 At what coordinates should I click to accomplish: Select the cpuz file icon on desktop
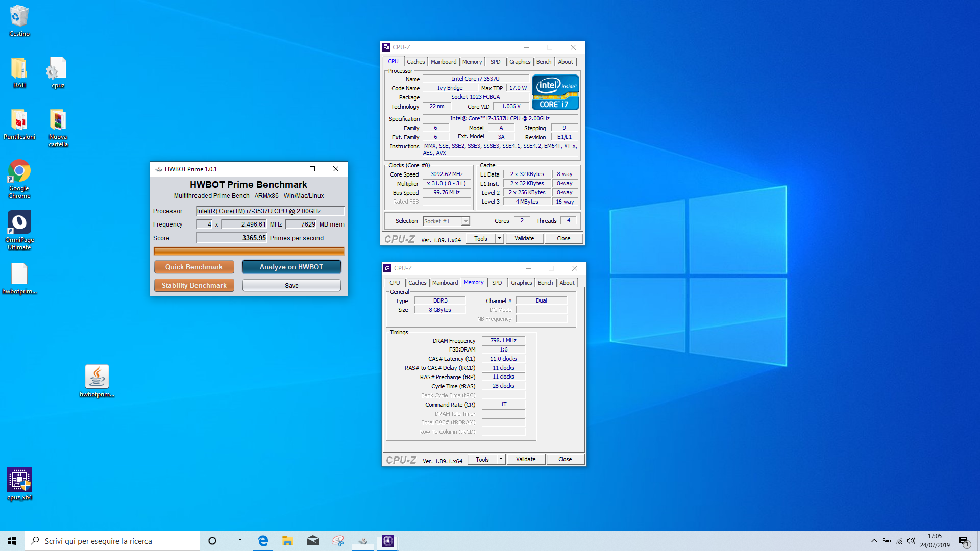pyautogui.click(x=58, y=73)
